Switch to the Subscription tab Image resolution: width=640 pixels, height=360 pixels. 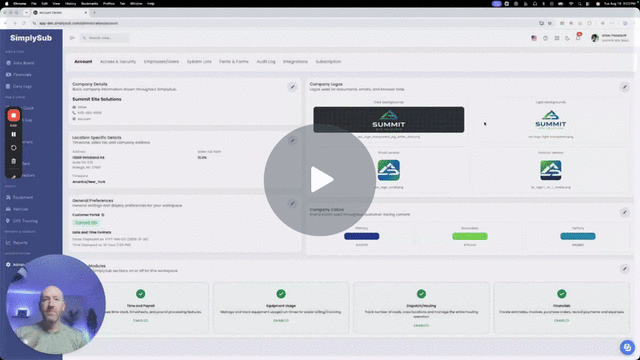pos(328,62)
